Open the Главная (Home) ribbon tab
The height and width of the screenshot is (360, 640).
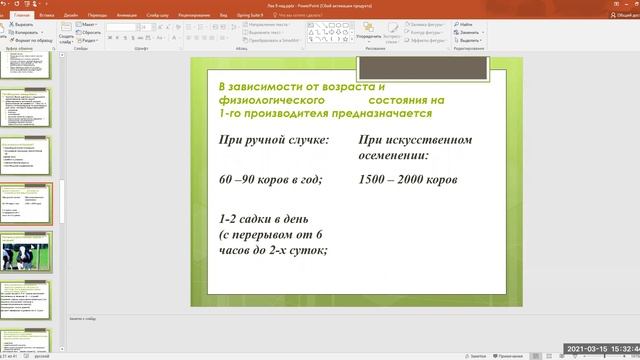[x=22, y=15]
